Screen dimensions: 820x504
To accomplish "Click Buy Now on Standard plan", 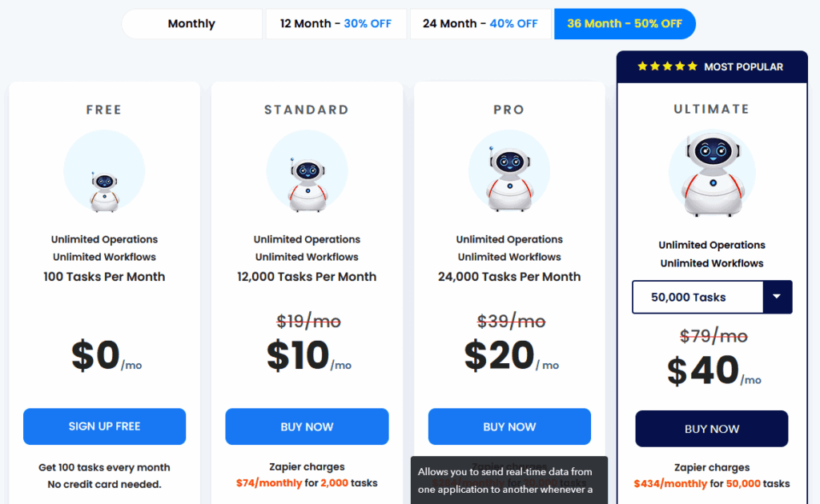I will pos(307,426).
